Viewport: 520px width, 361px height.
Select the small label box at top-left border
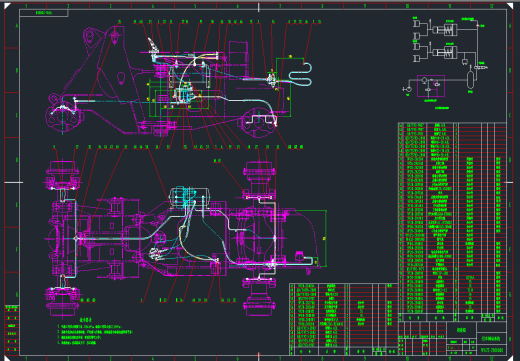(x=44, y=13)
